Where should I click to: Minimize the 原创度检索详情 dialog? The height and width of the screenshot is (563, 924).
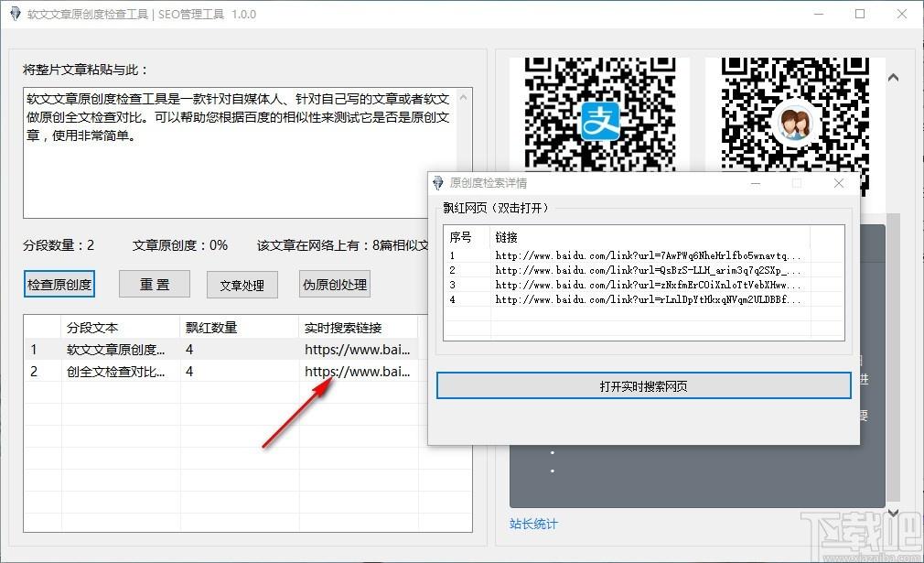coord(756,183)
